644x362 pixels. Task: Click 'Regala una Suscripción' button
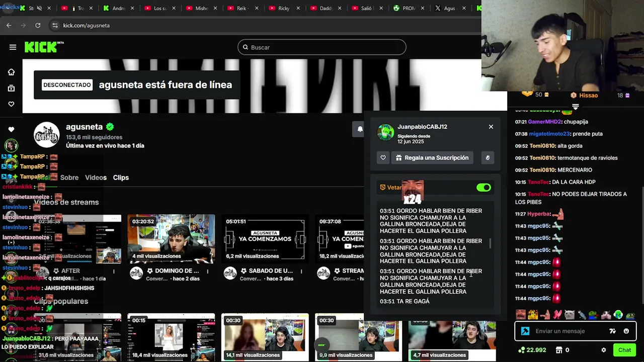[x=432, y=158]
